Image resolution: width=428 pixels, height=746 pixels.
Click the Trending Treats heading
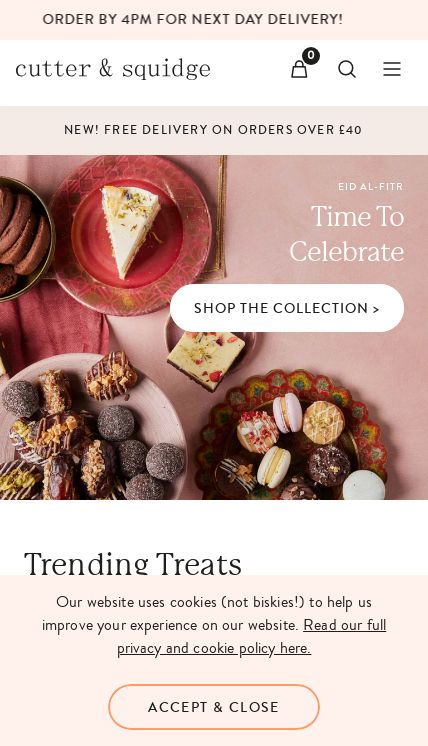coord(133,564)
